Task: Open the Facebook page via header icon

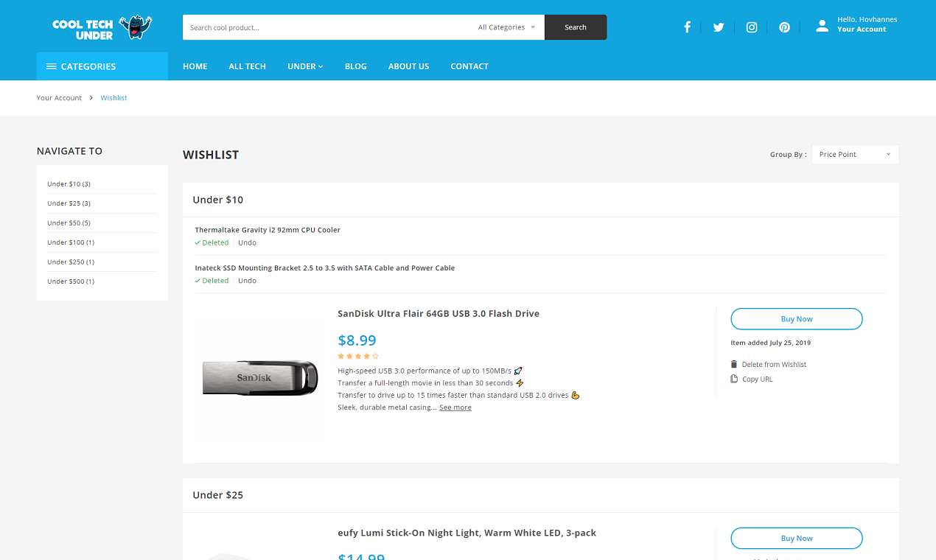Action: point(687,27)
